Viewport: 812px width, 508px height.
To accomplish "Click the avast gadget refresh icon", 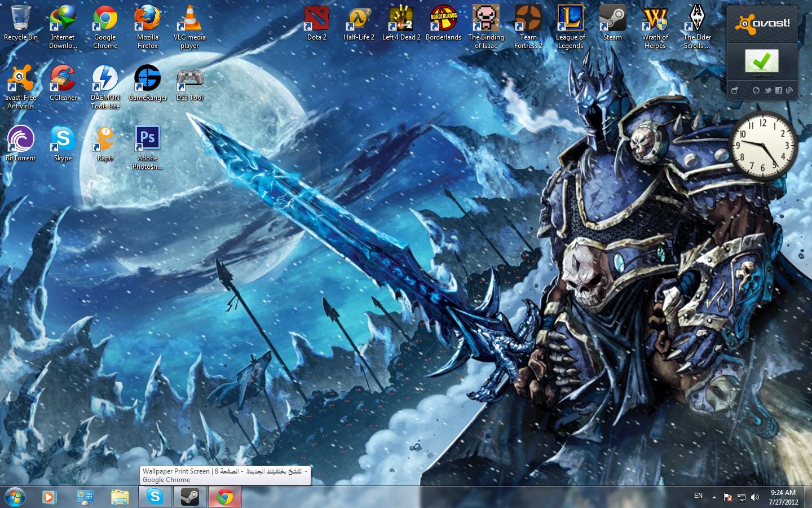I will [756, 90].
